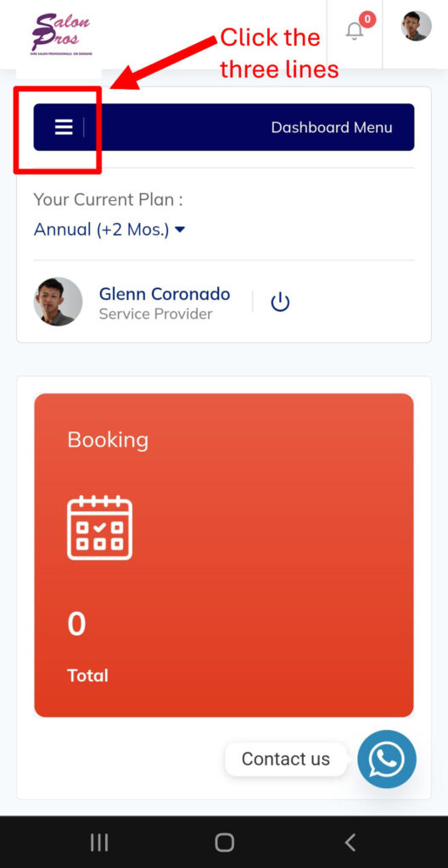The image size is (448, 868).
Task: Log out using the power icon
Action: click(x=280, y=303)
